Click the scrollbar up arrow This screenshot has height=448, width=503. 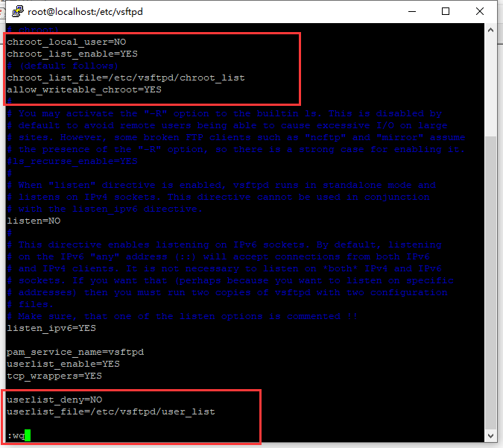click(x=490, y=30)
